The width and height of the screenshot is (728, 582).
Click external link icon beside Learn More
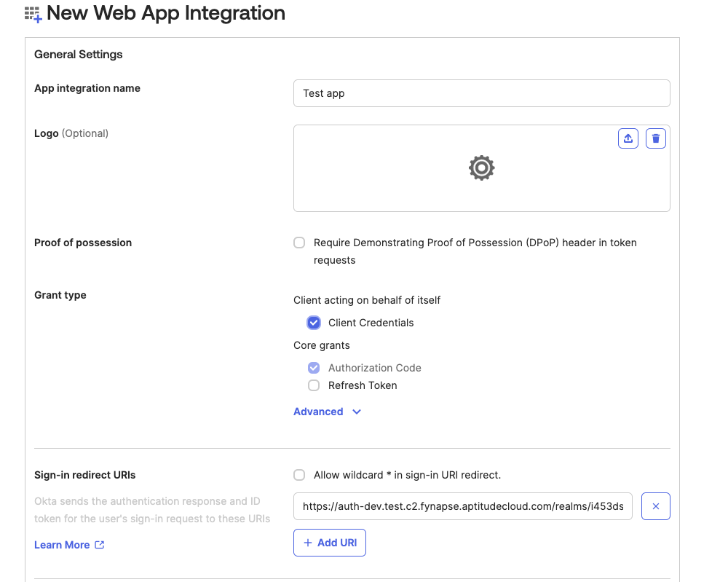100,545
